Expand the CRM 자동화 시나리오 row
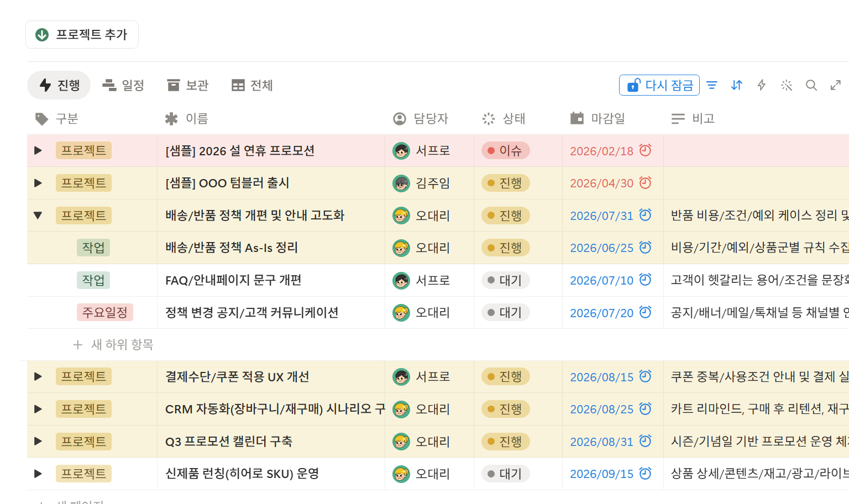This screenshot has height=504, width=849. point(38,409)
